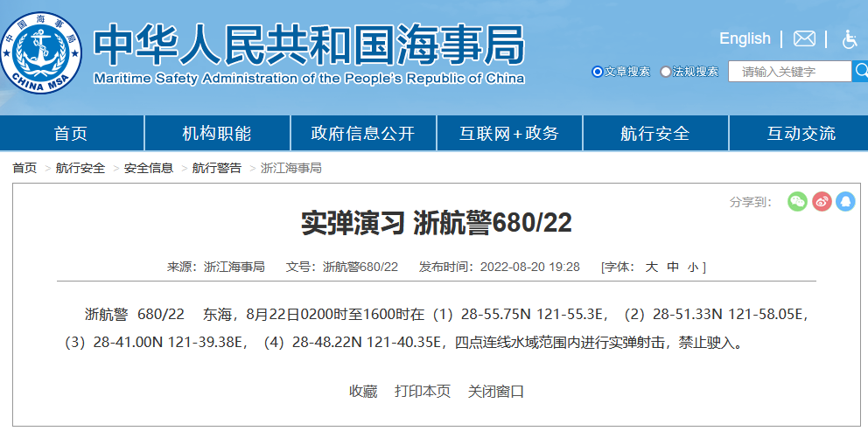Open the 航行安全 navigation tab

pyautogui.click(x=655, y=134)
